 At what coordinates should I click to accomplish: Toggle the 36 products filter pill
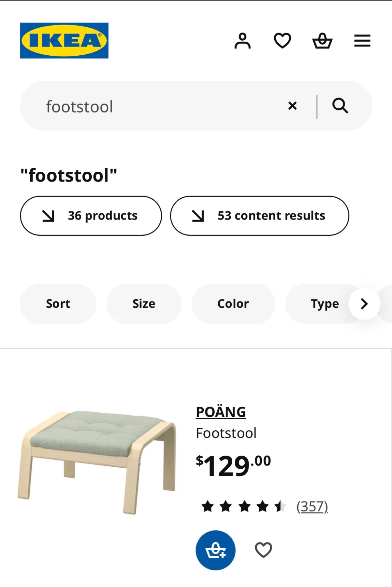tap(91, 215)
